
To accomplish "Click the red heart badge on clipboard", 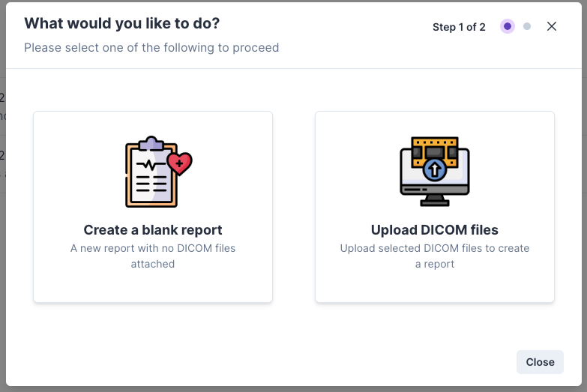I will pos(180,163).
